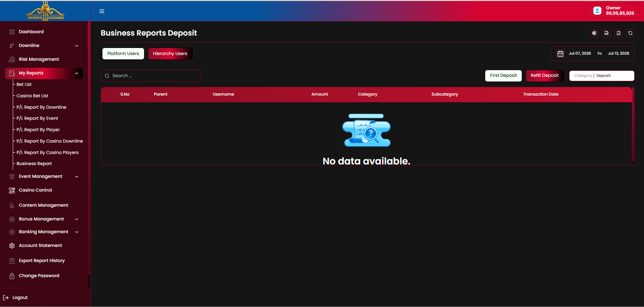The image size is (644, 307).
Task: Open P/L Report By Casino Downline
Action: pos(50,141)
